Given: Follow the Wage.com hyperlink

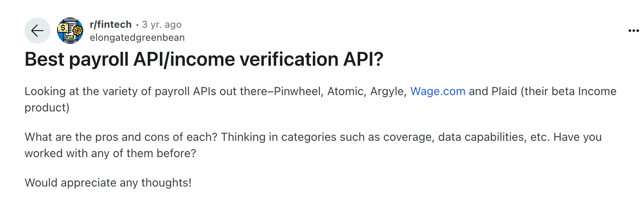Looking at the screenshot, I should [438, 91].
